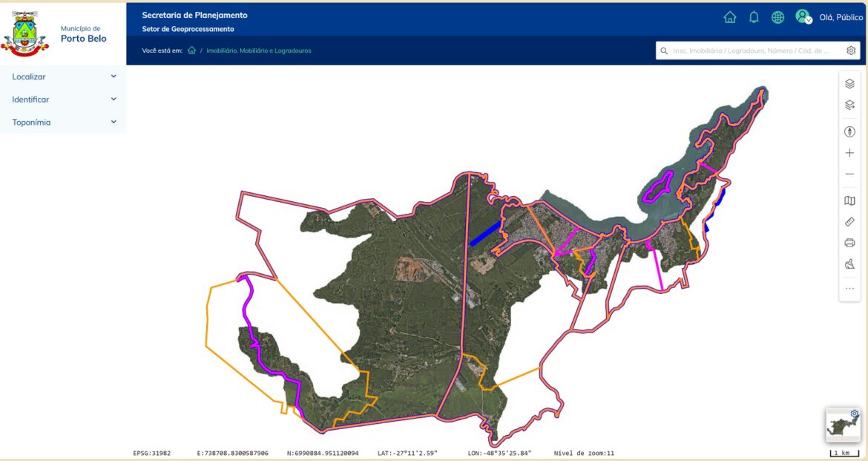Select the ruler measurement tool
Viewport: 868px width, 461px height.
coord(849,221)
